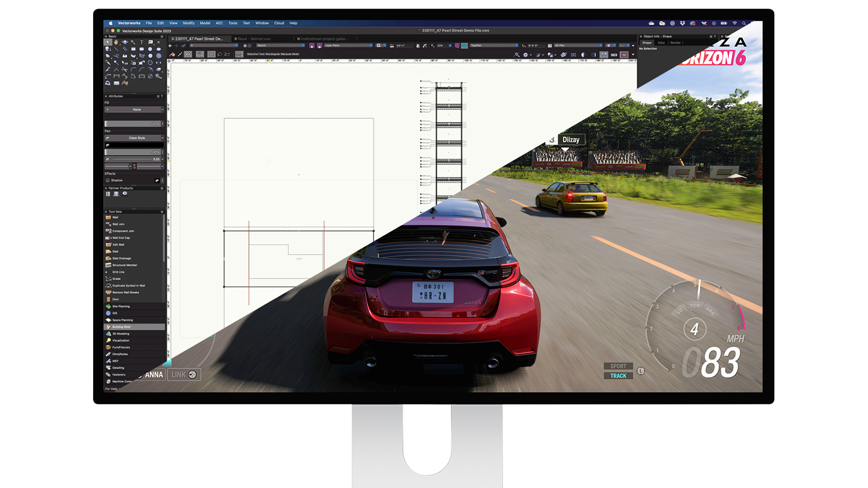Select the Double Line tool

pos(125,49)
